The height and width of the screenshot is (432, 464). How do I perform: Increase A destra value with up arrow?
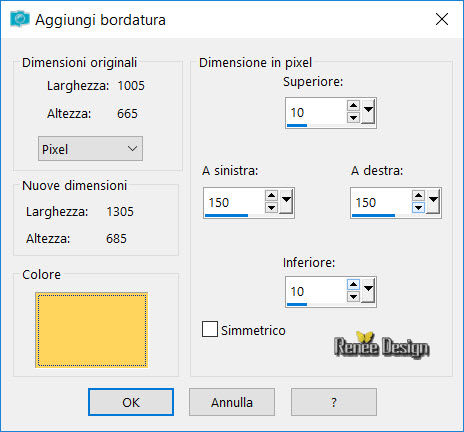click(x=418, y=196)
